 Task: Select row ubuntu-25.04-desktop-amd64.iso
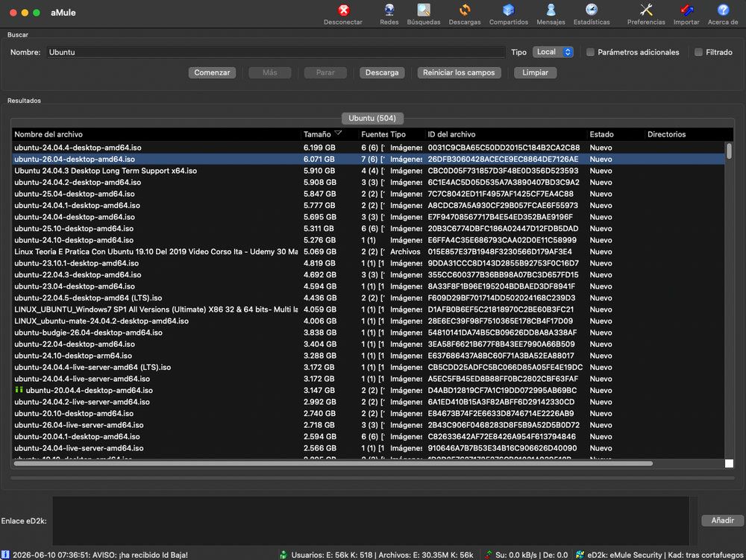pyautogui.click(x=369, y=194)
